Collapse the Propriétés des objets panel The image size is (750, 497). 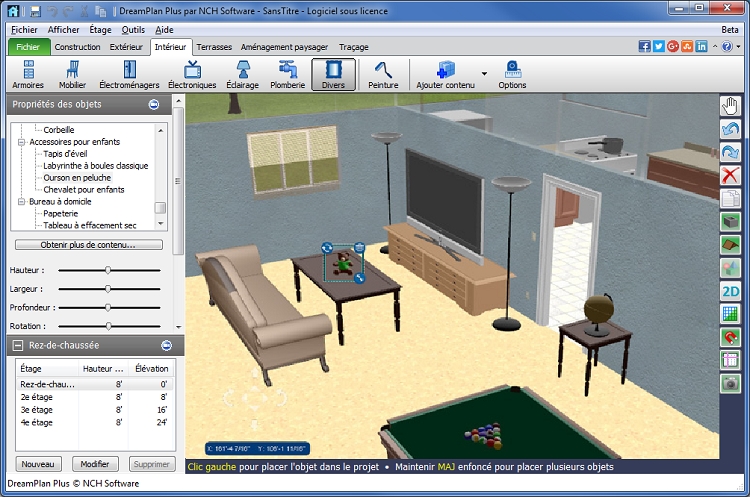154,104
